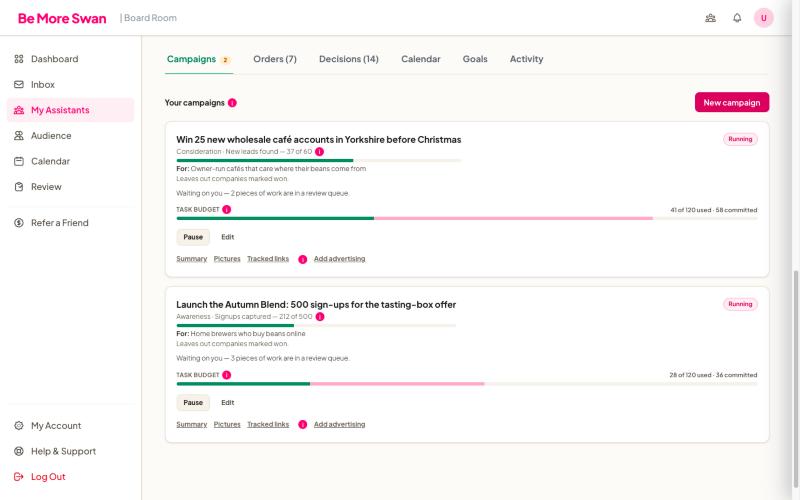The width and height of the screenshot is (800, 500).
Task: Open the Dashboard sidebar icon
Action: [x=19, y=59]
